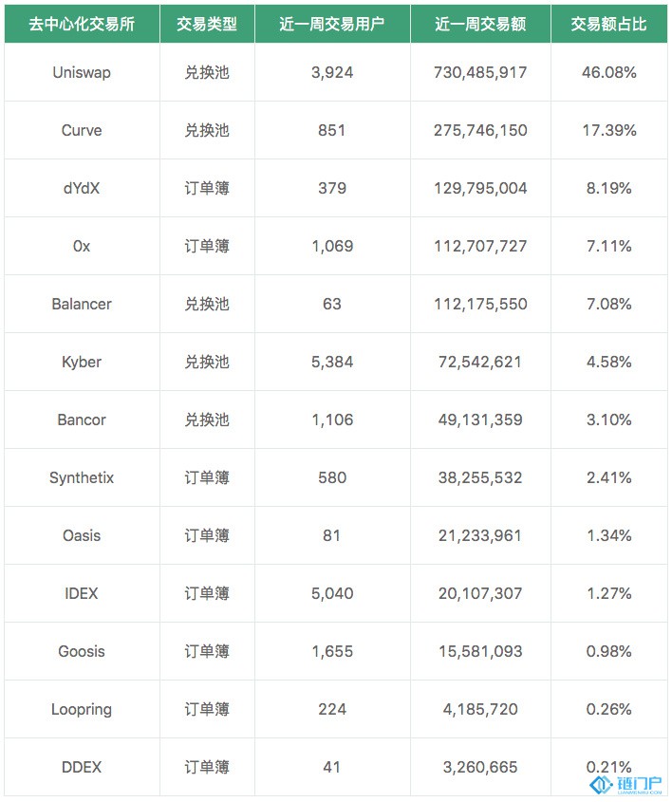Select the 近一周交易用户 header cell

tap(332, 24)
